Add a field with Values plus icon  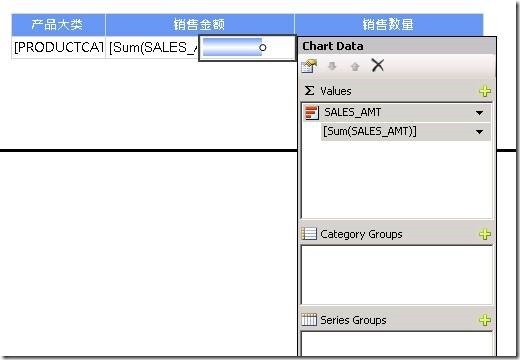click(x=485, y=91)
